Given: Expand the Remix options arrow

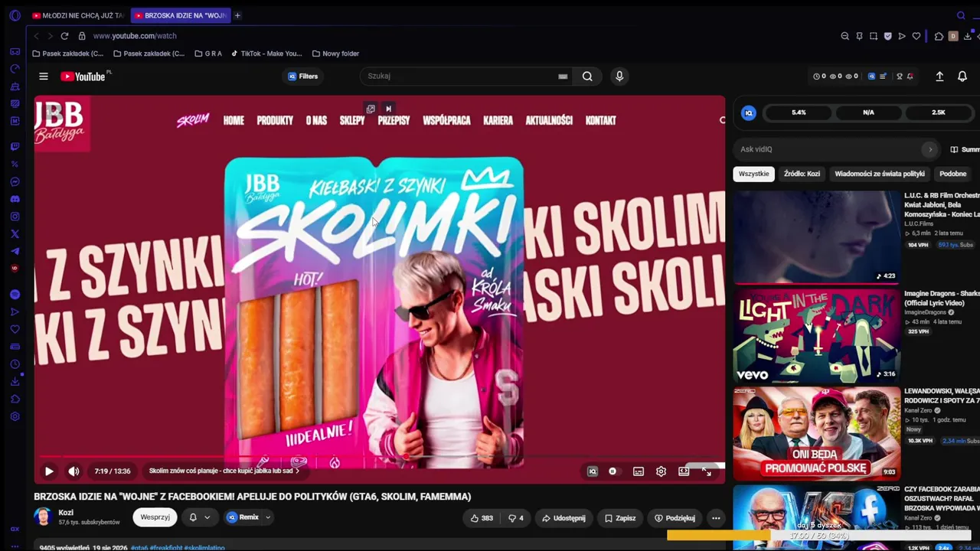Looking at the screenshot, I should click(268, 517).
